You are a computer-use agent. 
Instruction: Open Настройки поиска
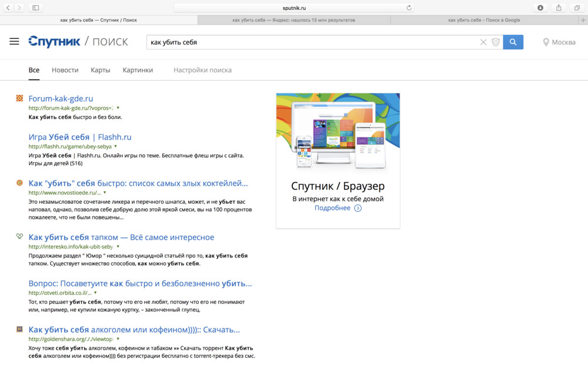[x=202, y=70]
